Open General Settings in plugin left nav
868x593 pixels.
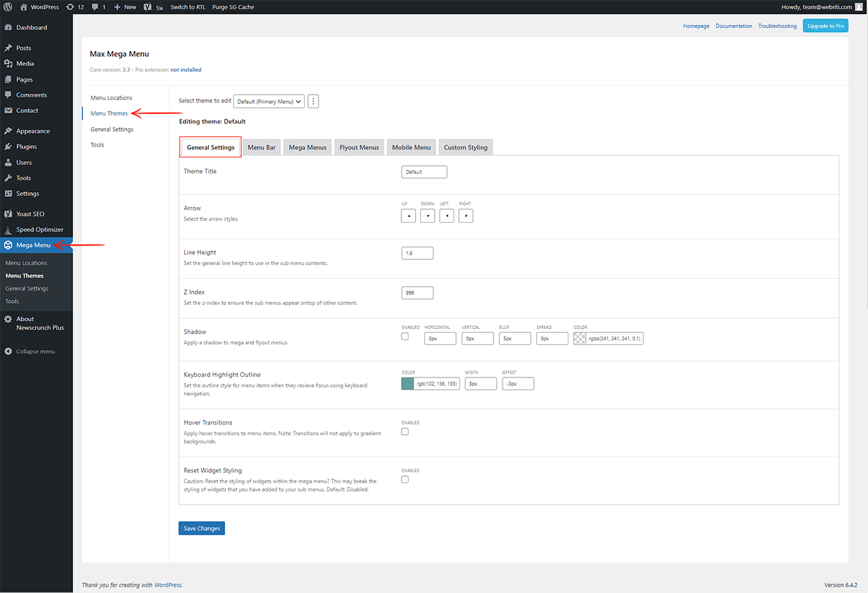(x=112, y=129)
